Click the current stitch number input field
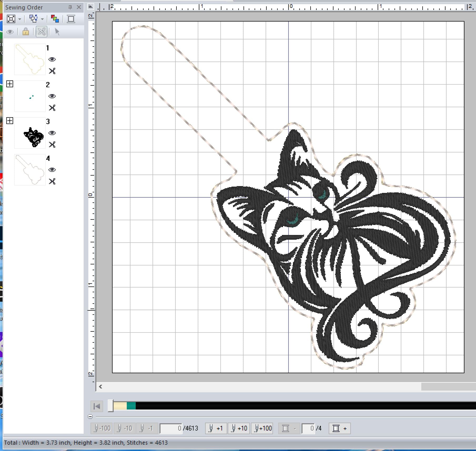 coord(171,428)
